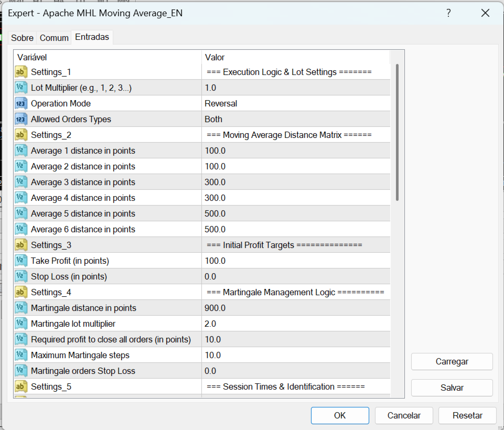Open the Comum tab

pyautogui.click(x=54, y=38)
